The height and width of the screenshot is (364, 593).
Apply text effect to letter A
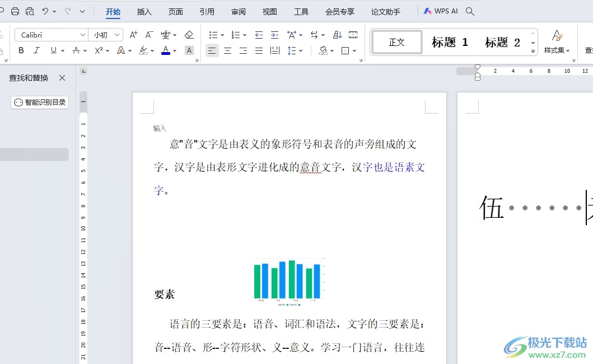point(121,50)
